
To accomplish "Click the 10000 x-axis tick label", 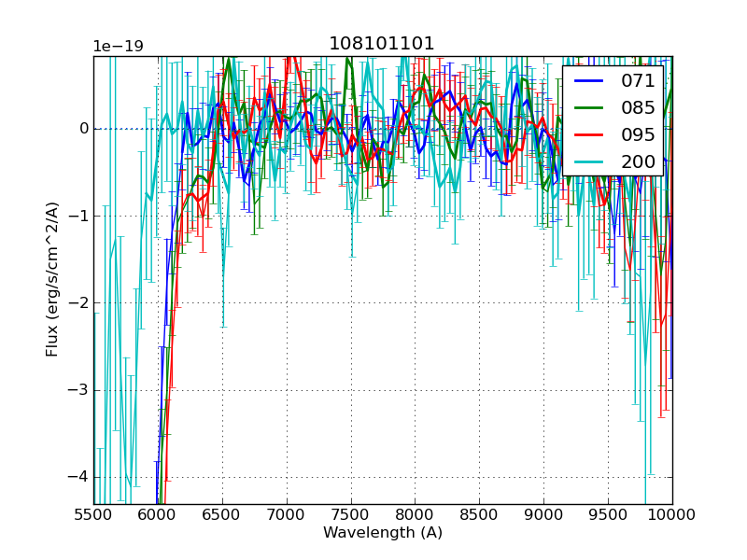I will coord(671,514).
